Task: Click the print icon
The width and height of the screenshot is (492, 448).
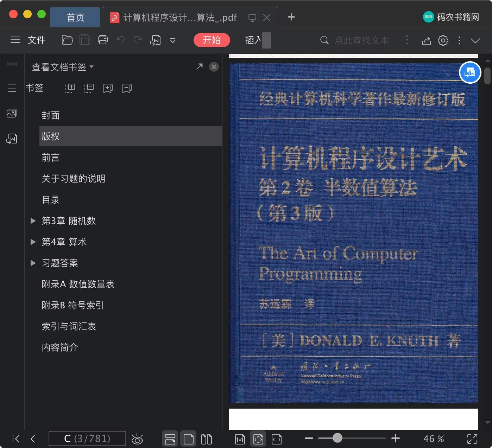Action: click(x=103, y=40)
